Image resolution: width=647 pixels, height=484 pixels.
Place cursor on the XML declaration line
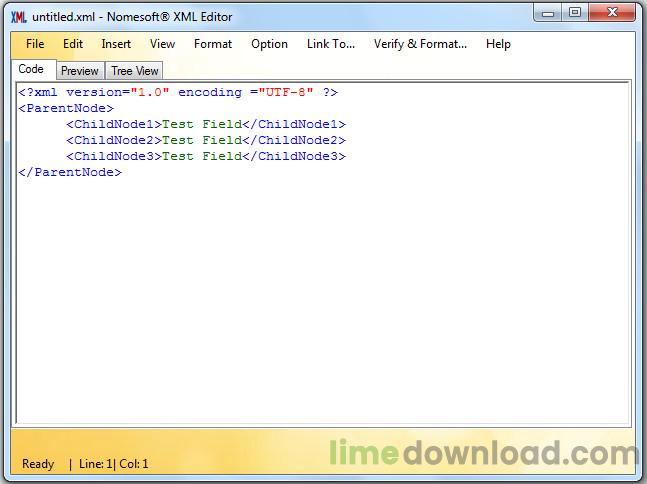pyautogui.click(x=178, y=92)
